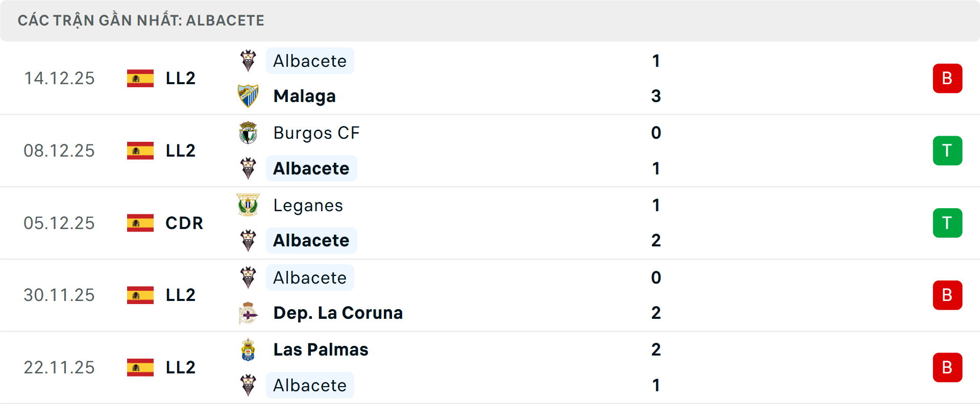Click red B badge for La Coruna match
The image size is (980, 404).
tap(947, 295)
